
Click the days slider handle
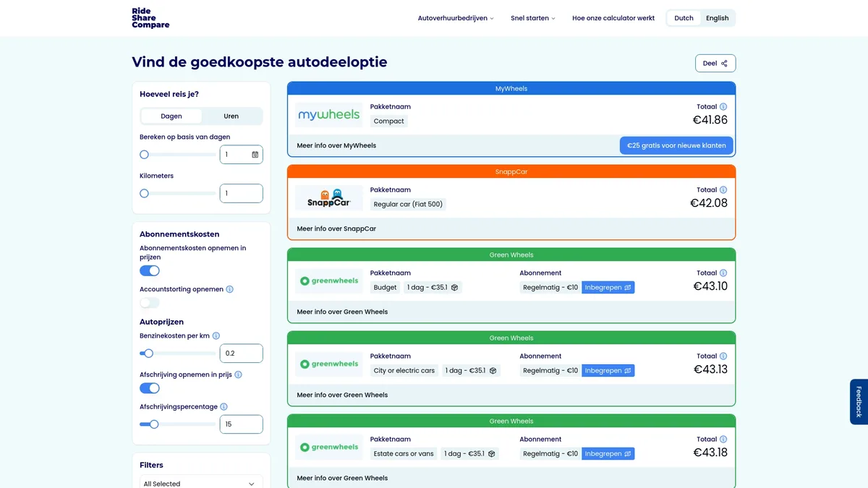coord(144,155)
